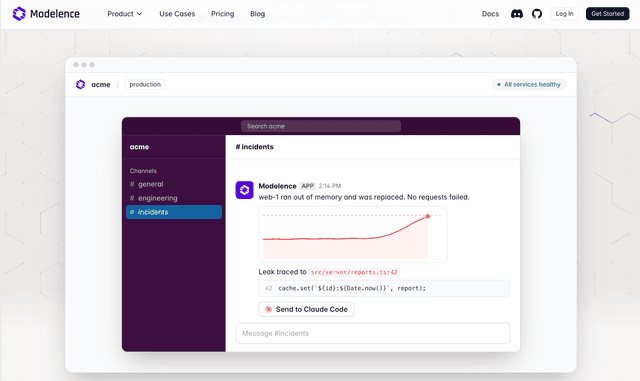Click the Get Started button
This screenshot has width=640, height=381.
607,13
